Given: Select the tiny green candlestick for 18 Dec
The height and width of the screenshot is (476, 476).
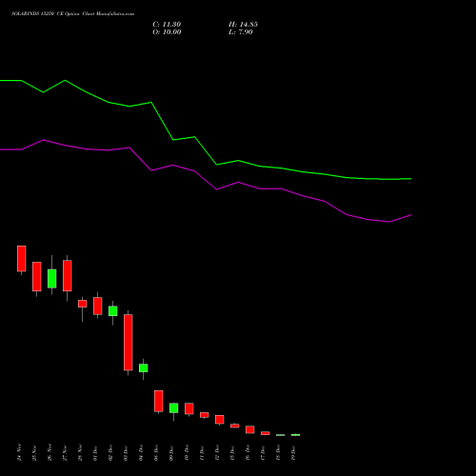Looking at the screenshot, I should tap(281, 435).
